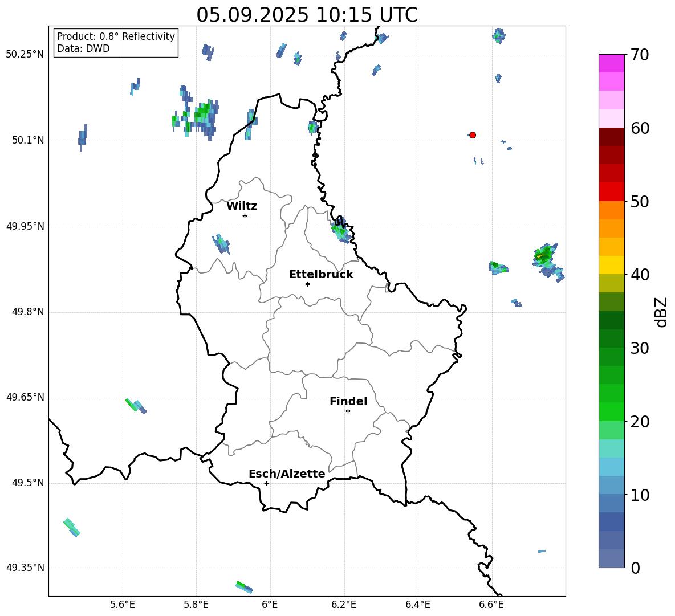Viewport: 675px width, 616px height.
Task: Click the Esch/Alzette station label
Action: click(287, 474)
